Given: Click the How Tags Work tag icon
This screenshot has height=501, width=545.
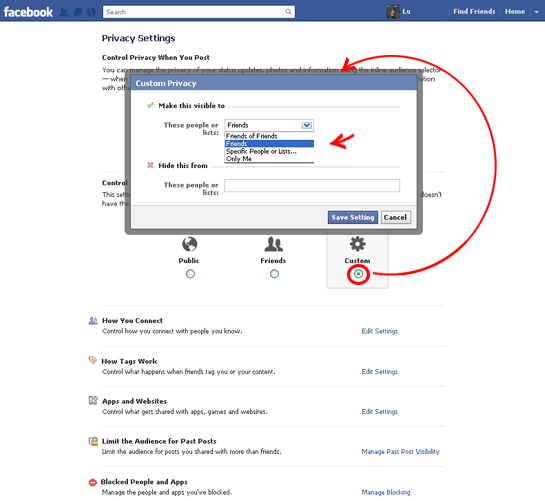Looking at the screenshot, I should [92, 360].
